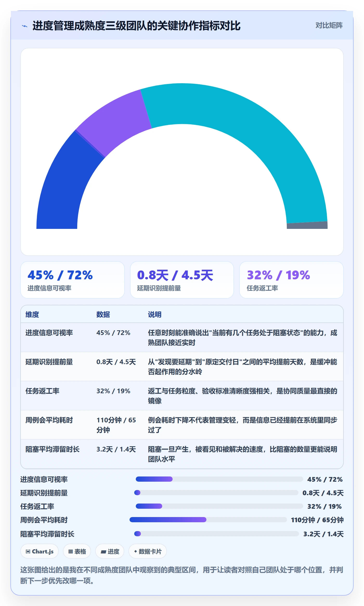Select the 任务返工率 table row label
The image size is (364, 606).
point(42,391)
